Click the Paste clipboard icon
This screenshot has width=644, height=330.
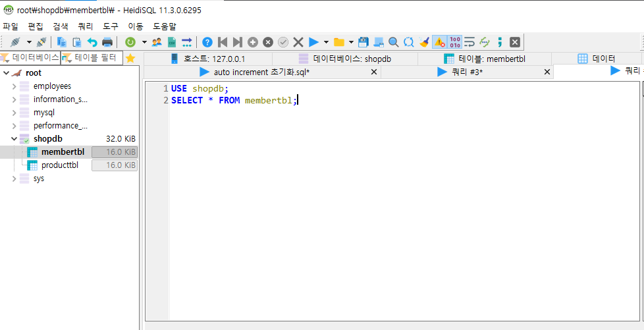(x=77, y=42)
